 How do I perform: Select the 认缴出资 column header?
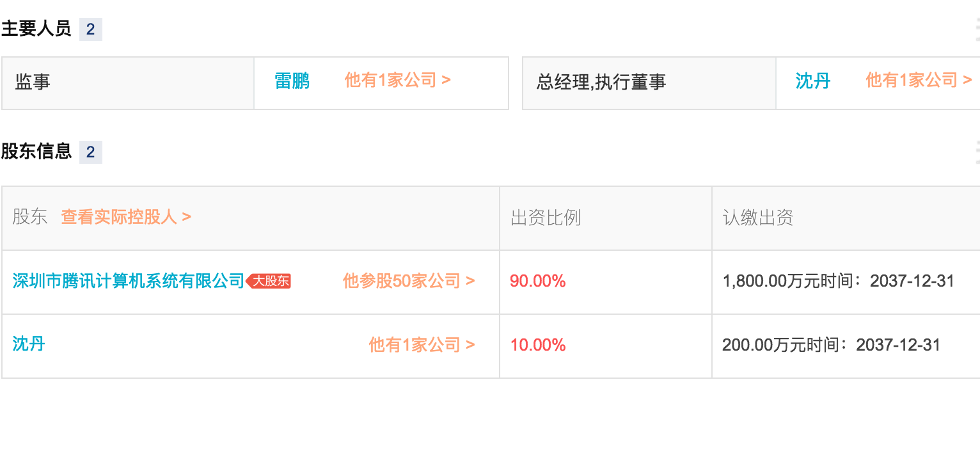click(x=758, y=218)
